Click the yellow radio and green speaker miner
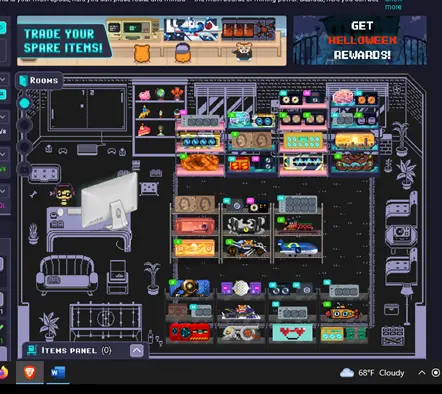442x394 pixels. coord(344,333)
